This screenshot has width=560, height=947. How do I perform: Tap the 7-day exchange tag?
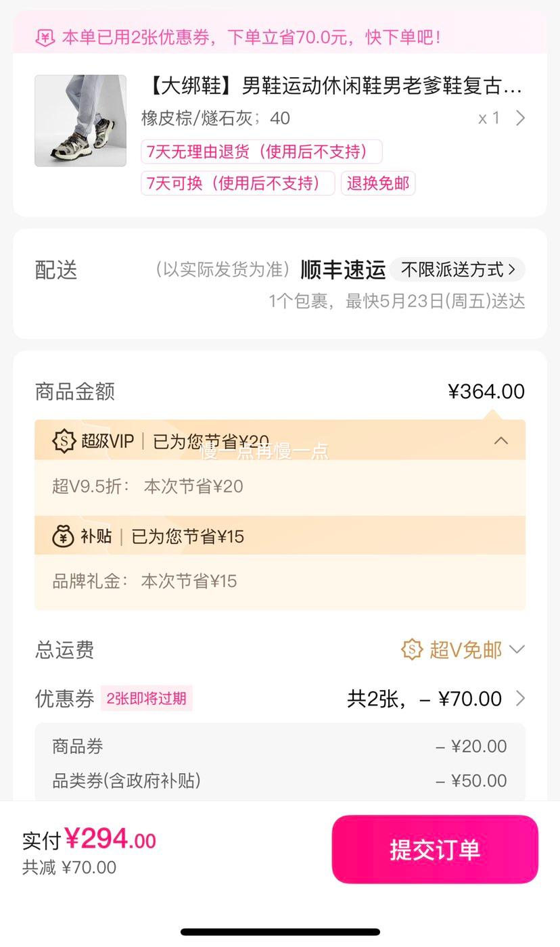point(238,183)
